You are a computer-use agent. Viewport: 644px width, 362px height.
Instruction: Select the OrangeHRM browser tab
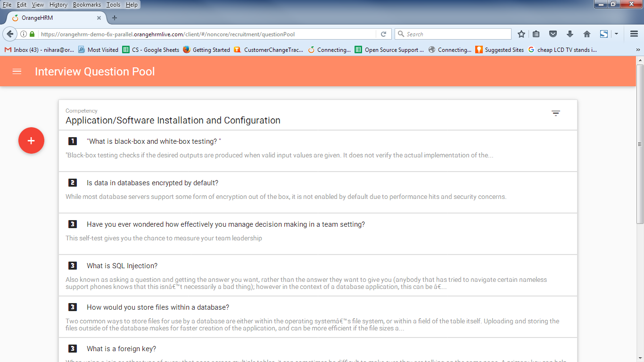point(56,18)
